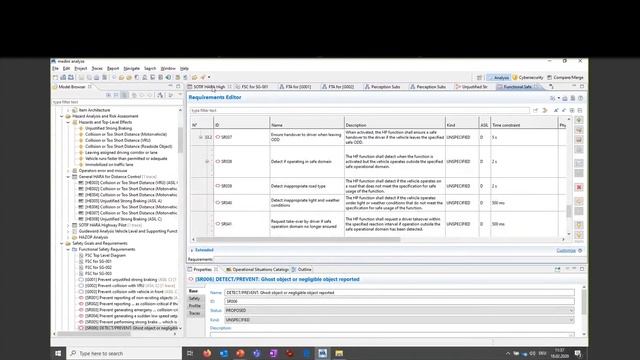Open the Project menu

click(x=80, y=69)
